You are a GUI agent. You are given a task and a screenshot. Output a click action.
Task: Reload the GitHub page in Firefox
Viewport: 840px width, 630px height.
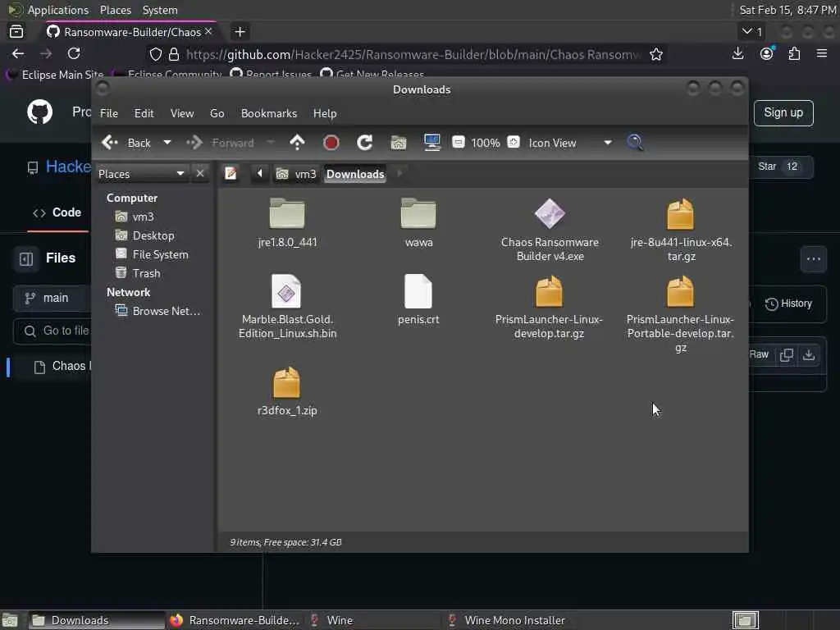tap(74, 53)
